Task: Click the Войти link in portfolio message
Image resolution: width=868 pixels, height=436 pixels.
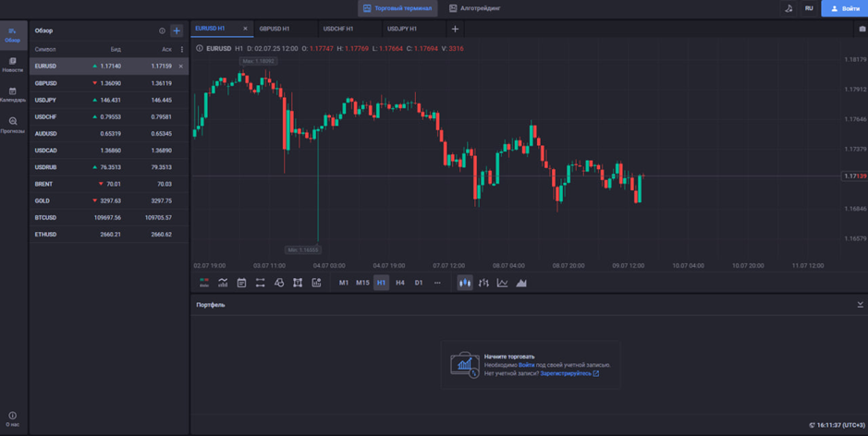Action: point(527,365)
